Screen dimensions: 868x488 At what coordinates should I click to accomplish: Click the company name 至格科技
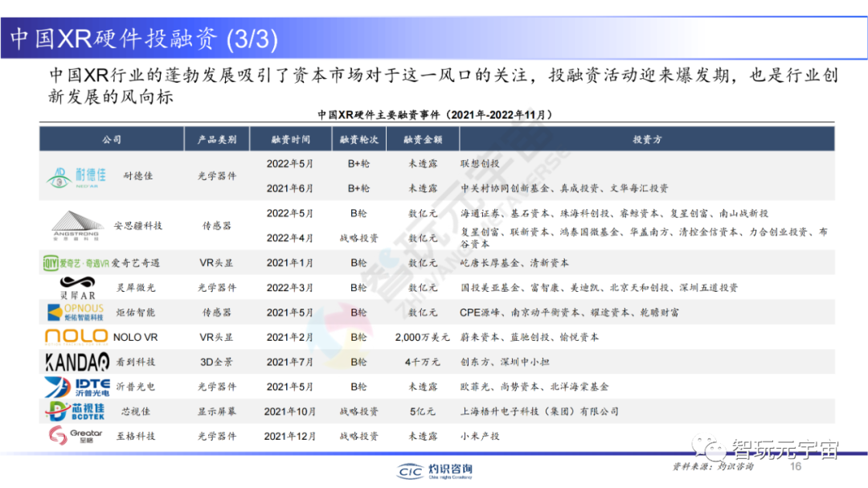[x=136, y=436]
